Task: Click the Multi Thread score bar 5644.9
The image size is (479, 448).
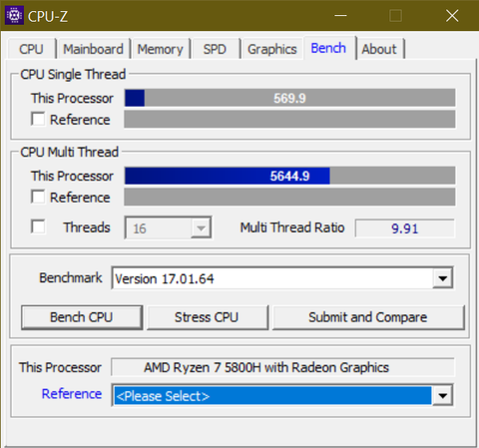Action: click(x=289, y=176)
